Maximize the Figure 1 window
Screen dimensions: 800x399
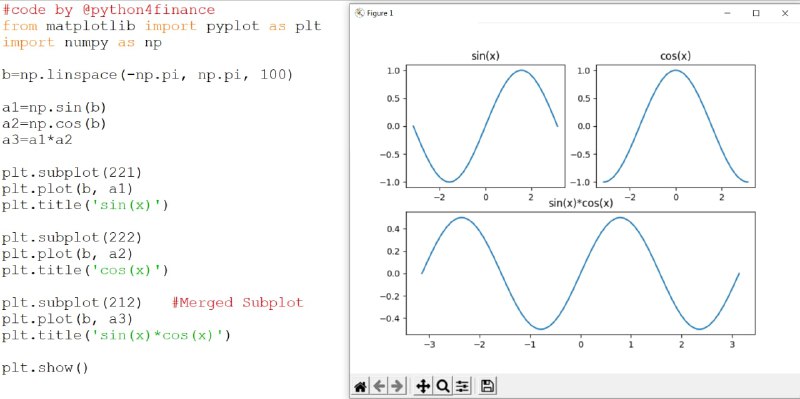pos(756,13)
